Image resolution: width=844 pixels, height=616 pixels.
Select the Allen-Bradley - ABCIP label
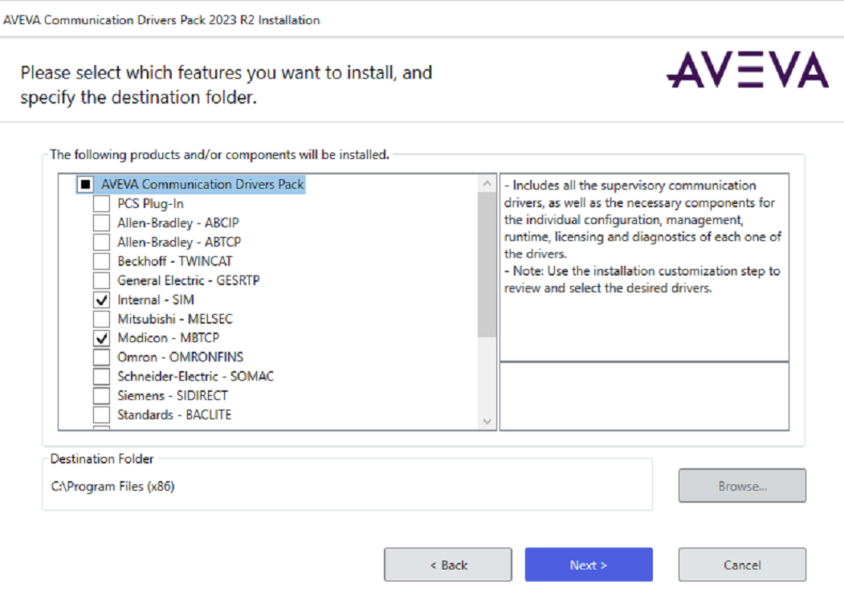178,223
